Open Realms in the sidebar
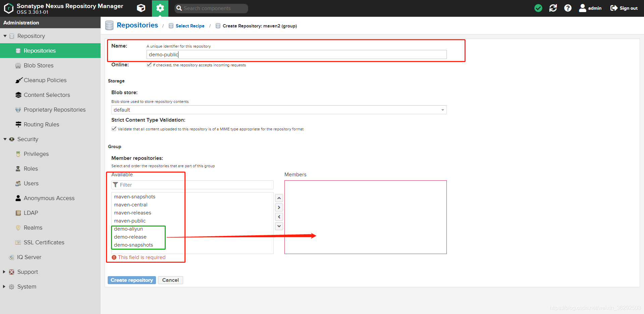644x314 pixels. click(50, 228)
